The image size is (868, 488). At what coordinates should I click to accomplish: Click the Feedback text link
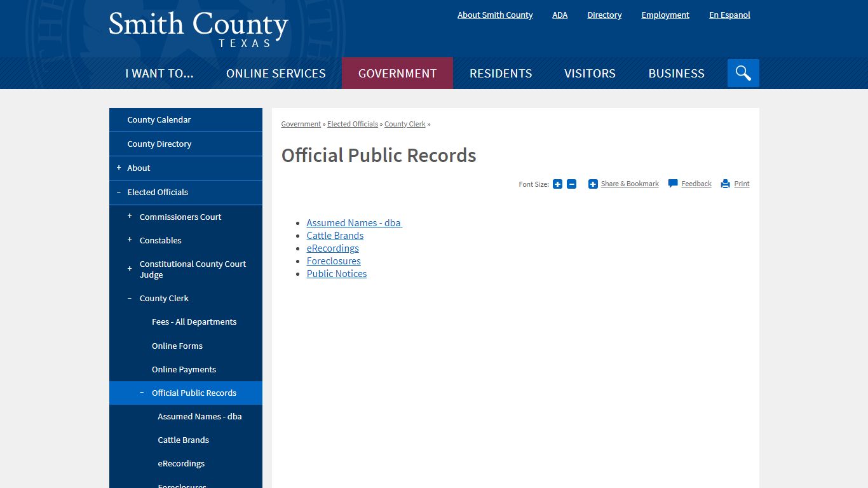point(696,184)
